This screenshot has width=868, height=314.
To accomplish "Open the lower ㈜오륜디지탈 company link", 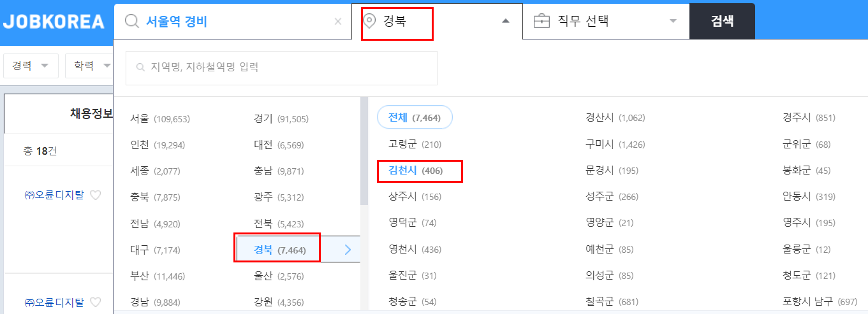I will pyautogui.click(x=54, y=302).
